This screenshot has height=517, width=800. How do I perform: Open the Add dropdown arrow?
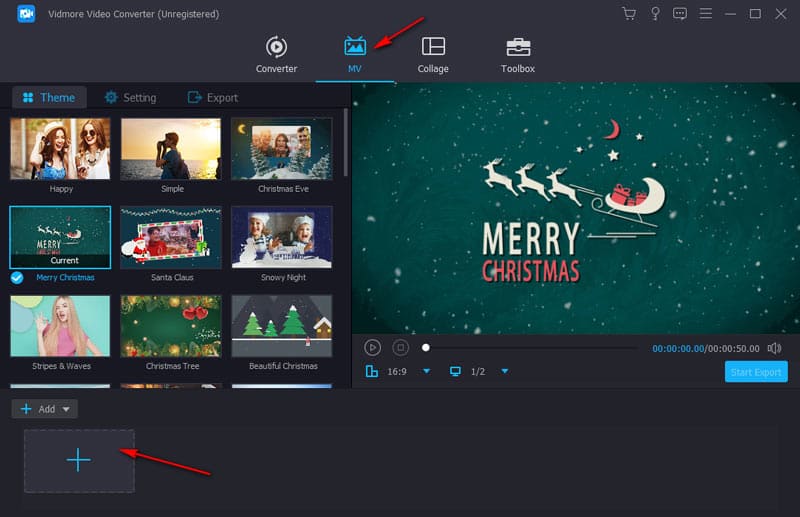point(67,409)
